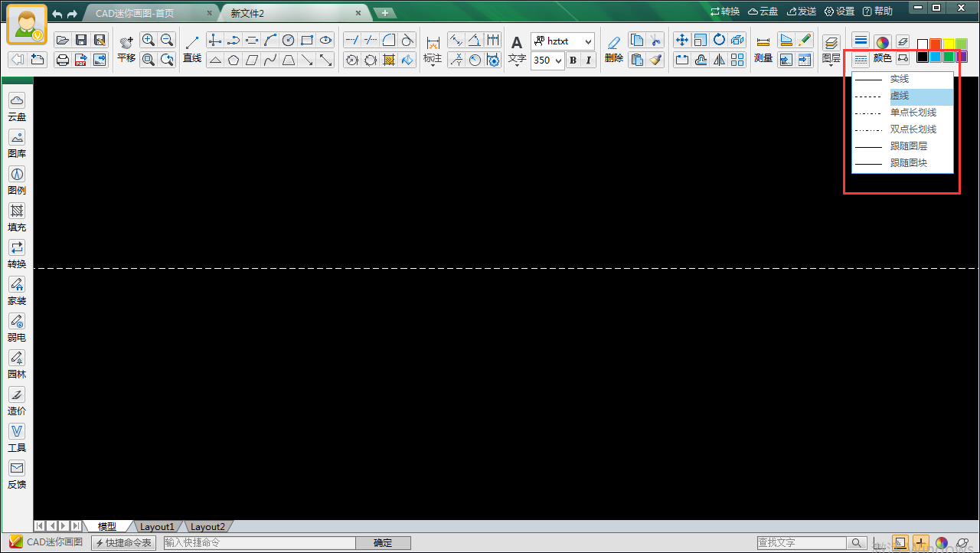Click the redo arrow
The width and height of the screenshot is (980, 553).
click(x=72, y=13)
